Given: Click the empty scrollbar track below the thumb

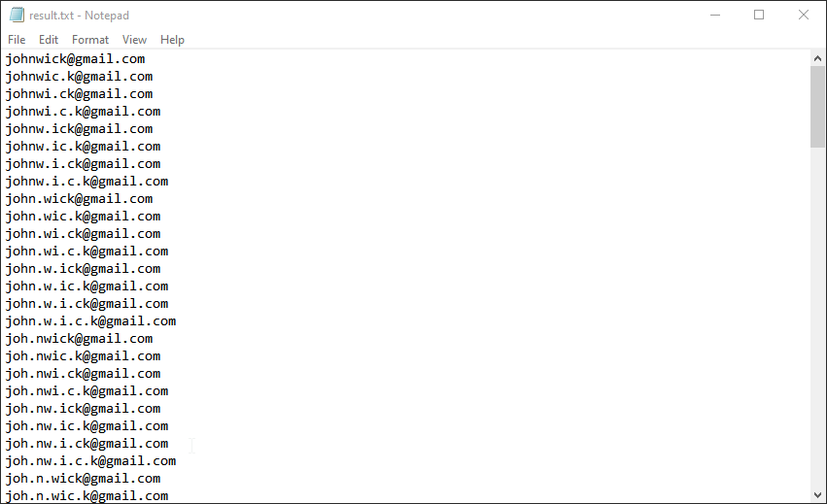Looking at the screenshot, I should pyautogui.click(x=817, y=320).
